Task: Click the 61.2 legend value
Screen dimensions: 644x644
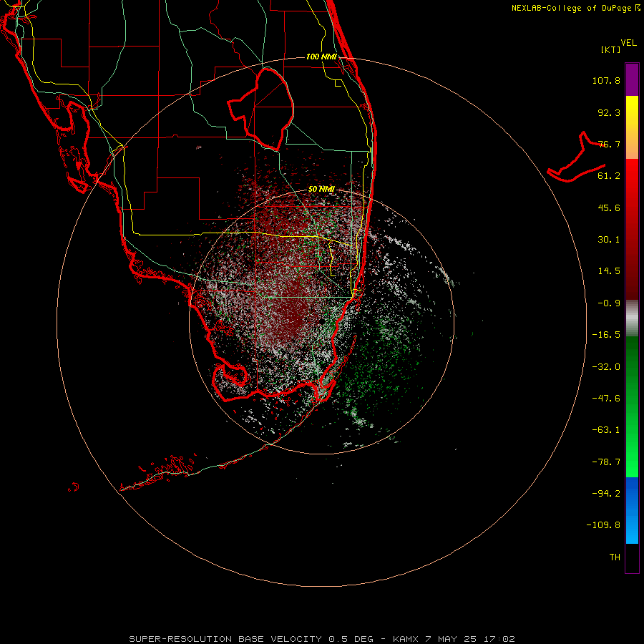Action: [609, 176]
